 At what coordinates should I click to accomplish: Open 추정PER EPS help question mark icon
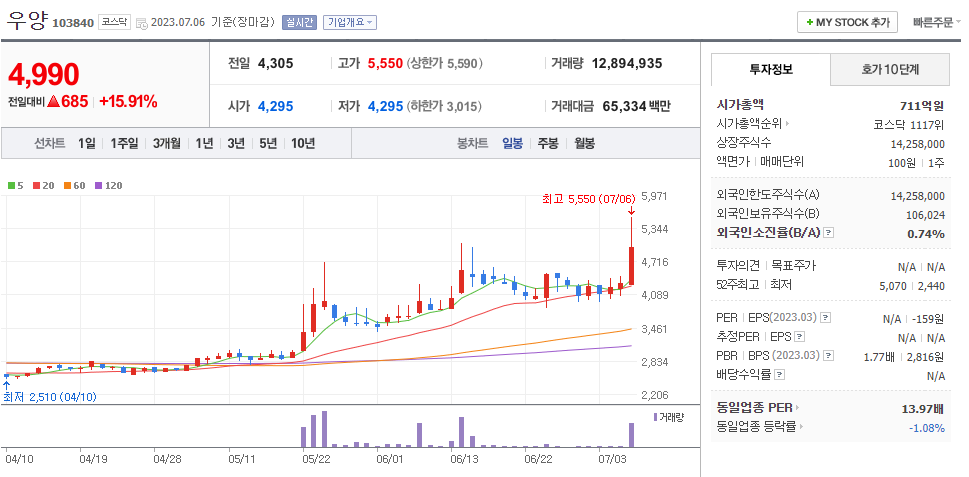[x=800, y=337]
